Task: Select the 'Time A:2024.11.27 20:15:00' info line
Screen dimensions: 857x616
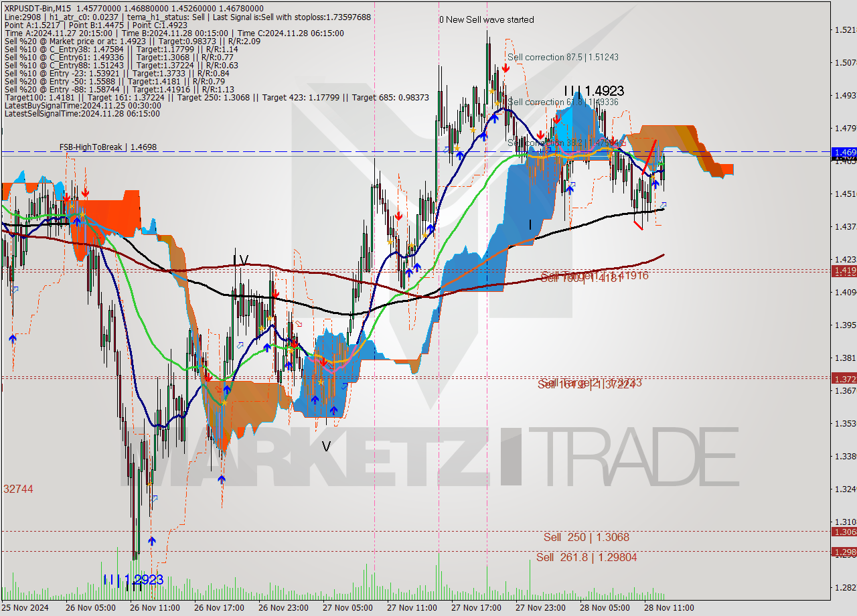Action: click(x=174, y=33)
